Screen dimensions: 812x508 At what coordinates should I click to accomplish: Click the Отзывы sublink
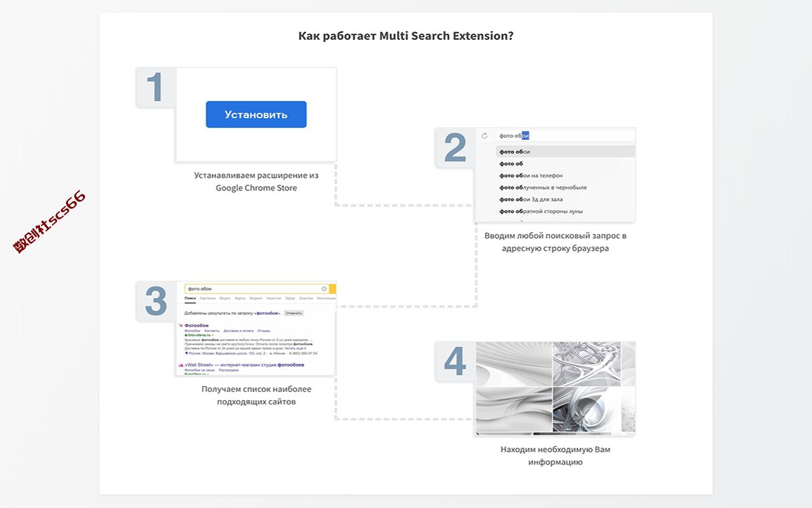[x=264, y=331]
